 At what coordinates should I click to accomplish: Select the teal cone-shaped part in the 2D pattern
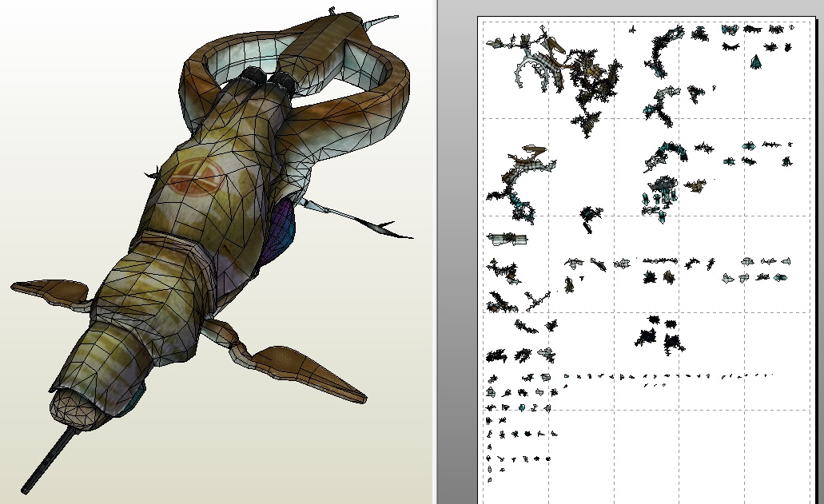click(756, 62)
